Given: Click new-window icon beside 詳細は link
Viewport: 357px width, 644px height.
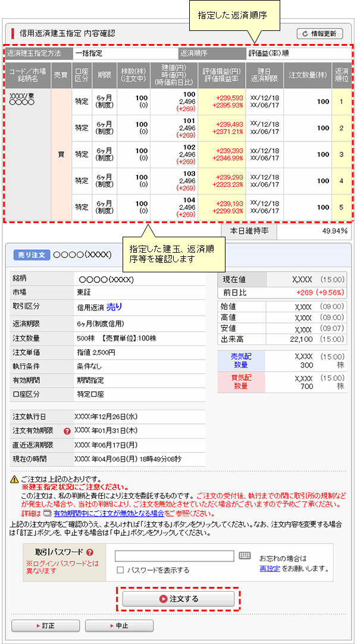Looking at the screenshot, I should [x=47, y=513].
